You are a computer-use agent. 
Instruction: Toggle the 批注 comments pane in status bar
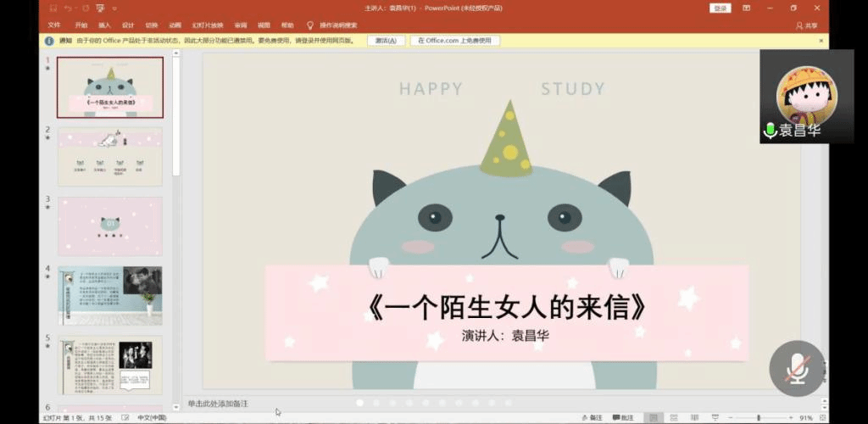pos(623,417)
